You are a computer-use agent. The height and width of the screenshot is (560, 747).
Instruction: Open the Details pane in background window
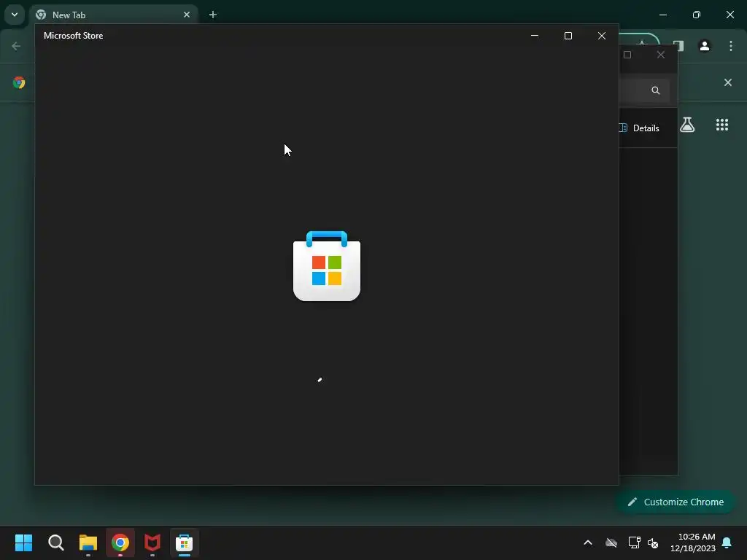click(x=639, y=128)
